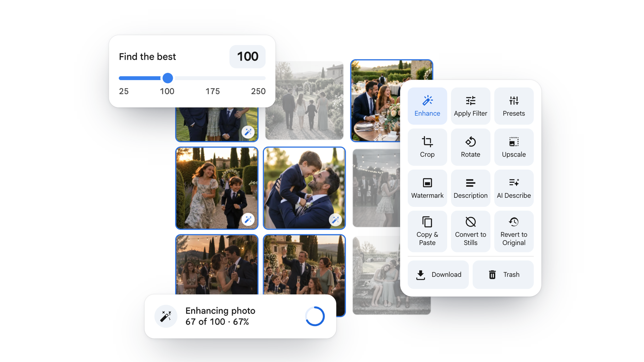Image resolution: width=644 pixels, height=362 pixels.
Task: Select the couple dancing at dusk photo
Action: point(217,264)
